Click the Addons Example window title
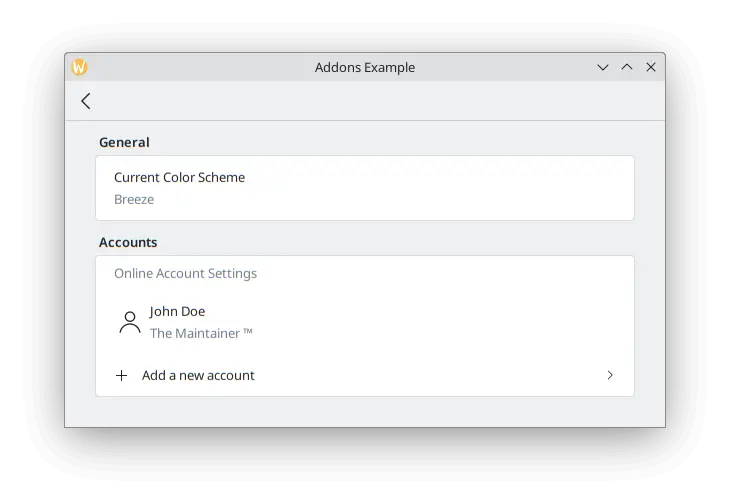730x504 pixels. 365,68
